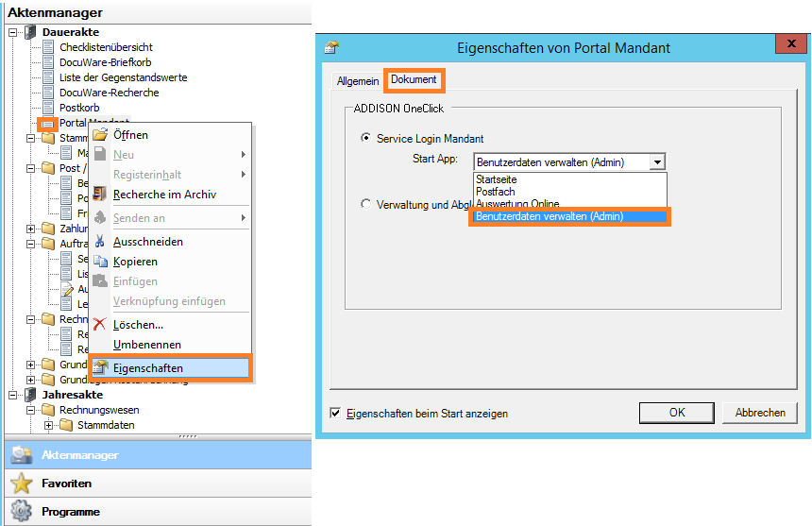The image size is (812, 526).
Task: Click the scissors icon beside Ausschneiden
Action: (x=100, y=241)
